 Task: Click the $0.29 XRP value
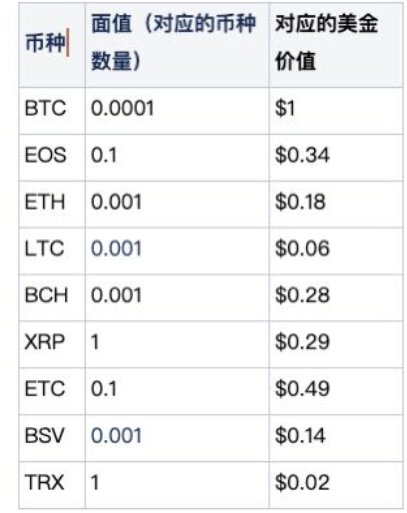coord(302,342)
